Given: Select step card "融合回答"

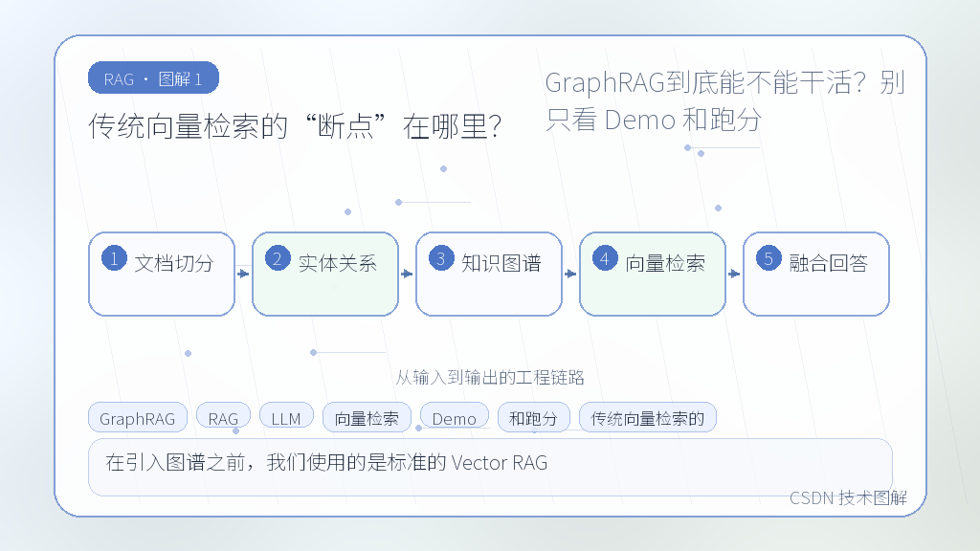Looking at the screenshot, I should (816, 275).
